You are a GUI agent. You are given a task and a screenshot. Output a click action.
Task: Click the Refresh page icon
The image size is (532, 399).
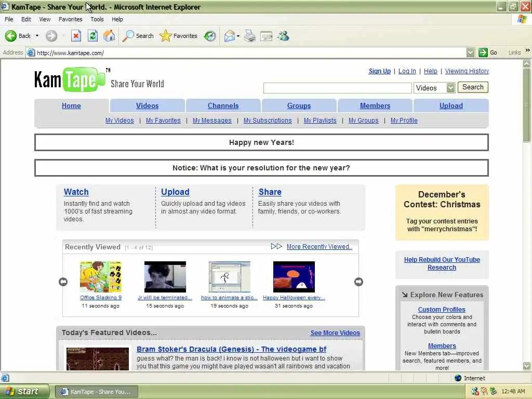(92, 36)
